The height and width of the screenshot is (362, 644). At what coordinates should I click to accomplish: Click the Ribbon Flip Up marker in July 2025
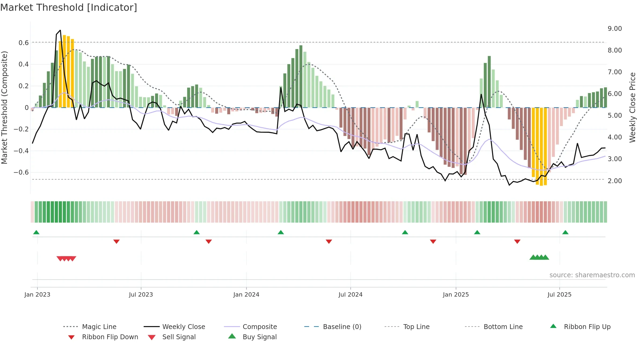point(565,232)
